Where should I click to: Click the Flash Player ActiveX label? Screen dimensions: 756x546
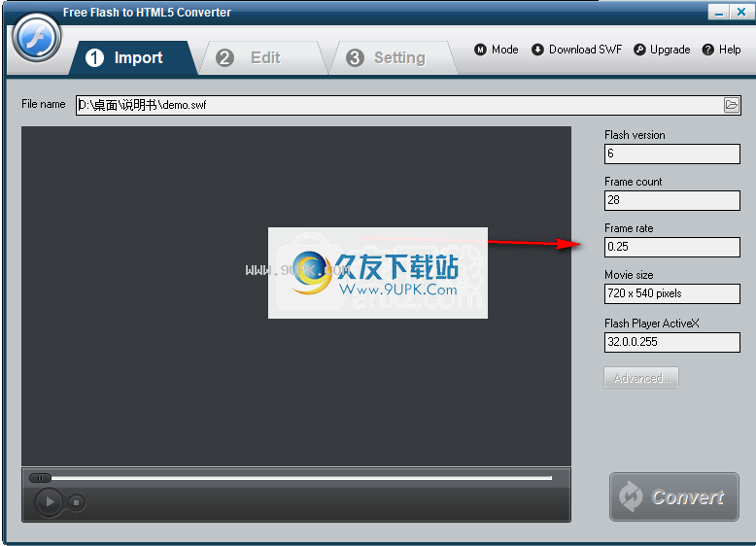(652, 324)
